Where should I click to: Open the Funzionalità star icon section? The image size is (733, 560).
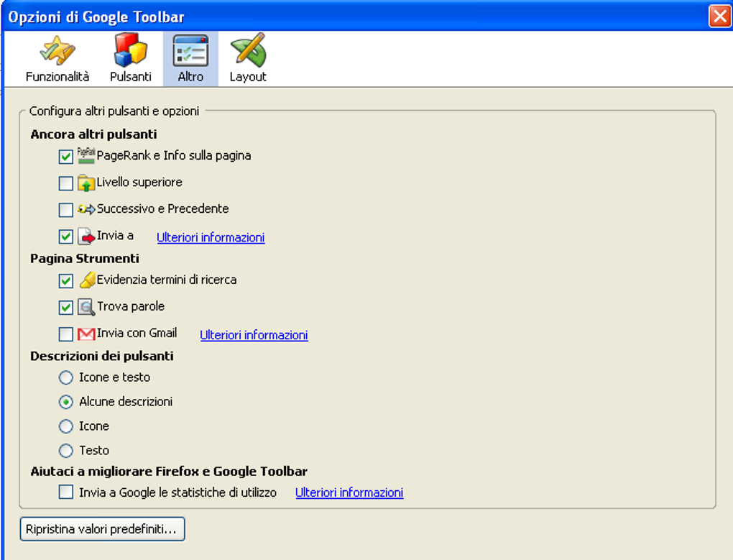coord(57,50)
